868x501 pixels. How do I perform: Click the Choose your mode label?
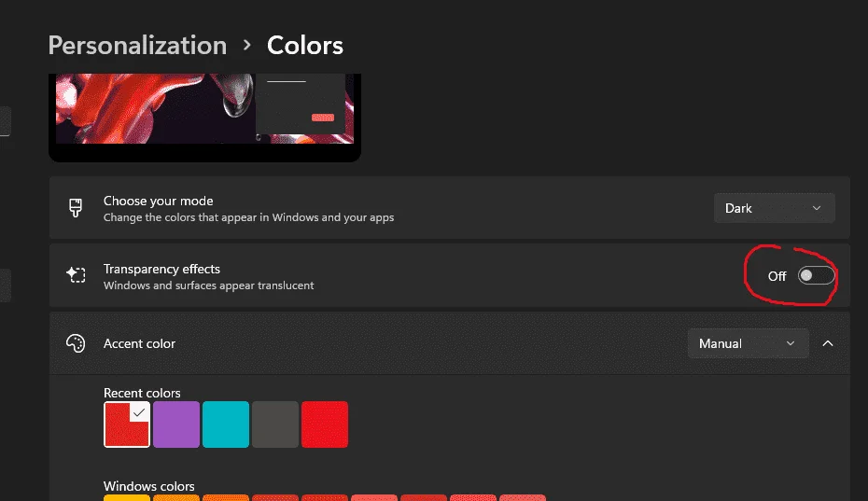pos(159,201)
